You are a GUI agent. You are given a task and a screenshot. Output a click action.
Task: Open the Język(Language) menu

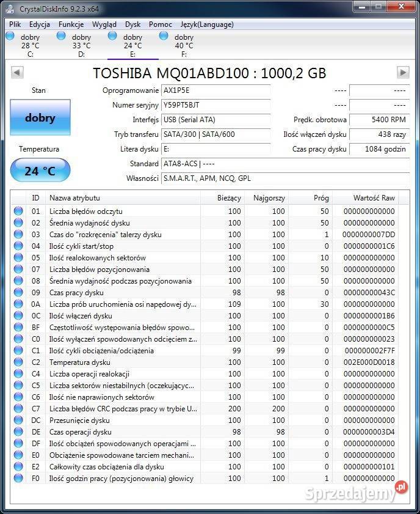coord(207,24)
